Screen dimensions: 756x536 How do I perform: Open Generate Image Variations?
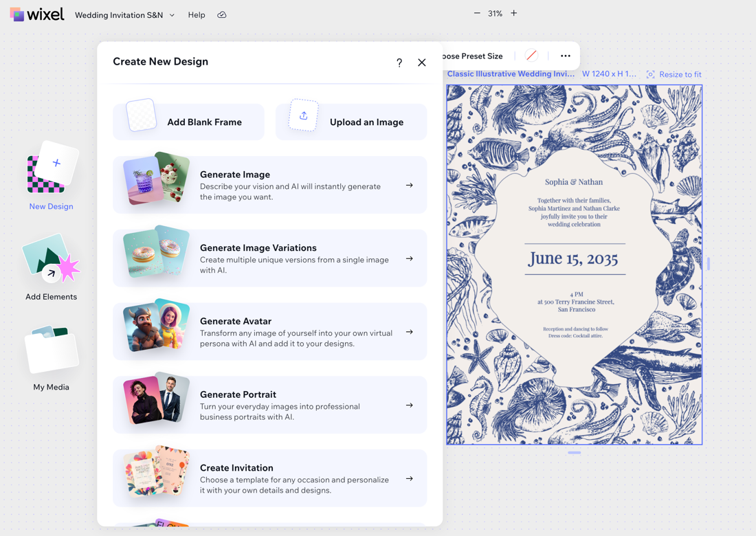pyautogui.click(x=269, y=258)
